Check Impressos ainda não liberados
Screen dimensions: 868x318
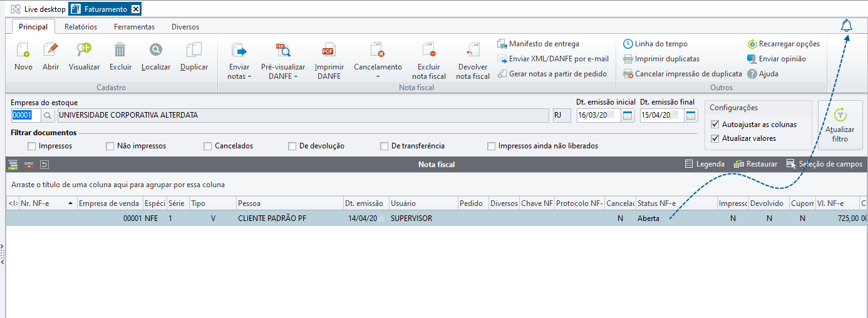pos(492,146)
